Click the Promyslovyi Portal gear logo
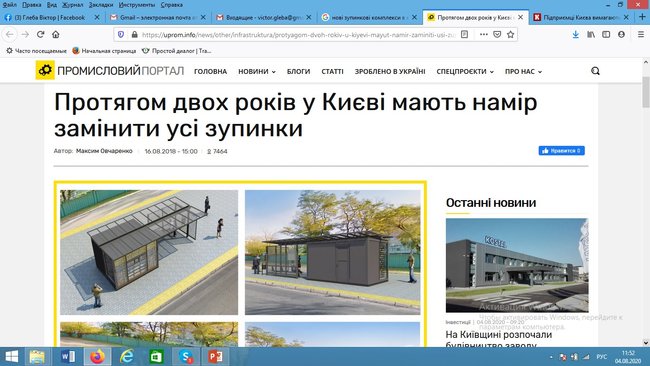This screenshot has width=650, height=366. (45, 70)
